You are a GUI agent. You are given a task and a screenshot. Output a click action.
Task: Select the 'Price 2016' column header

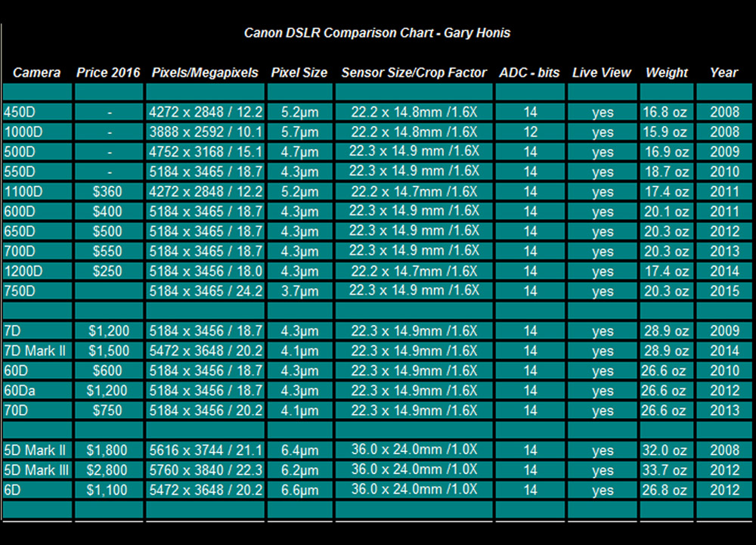[108, 73]
